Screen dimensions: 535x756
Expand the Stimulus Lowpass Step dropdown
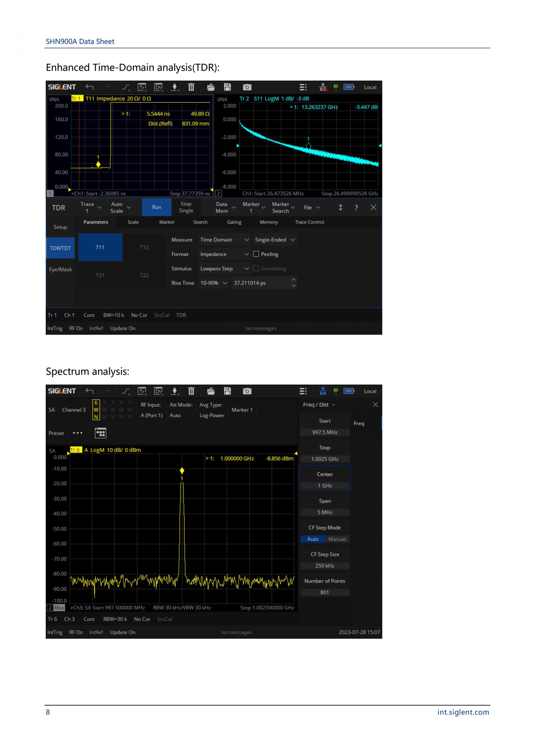pyautogui.click(x=224, y=269)
